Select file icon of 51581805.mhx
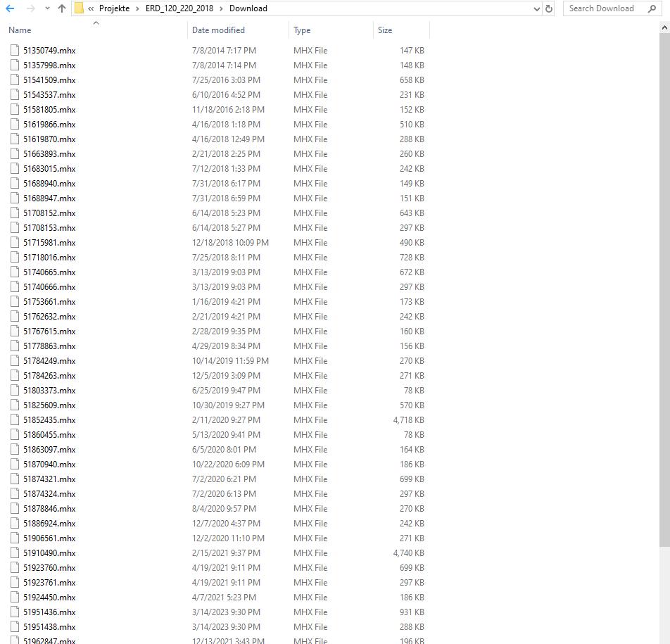 click(x=15, y=109)
